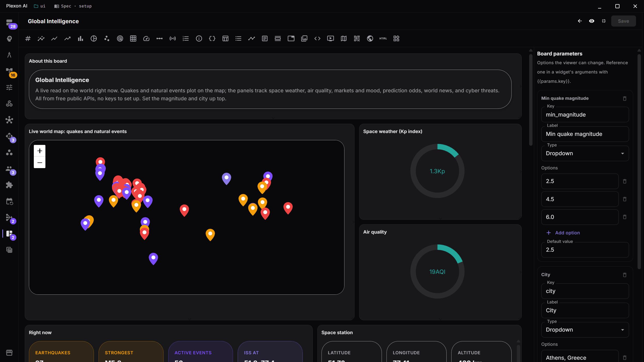Viewport: 644px width, 362px height.
Task: Add a bar chart widget
Action: tap(81, 39)
